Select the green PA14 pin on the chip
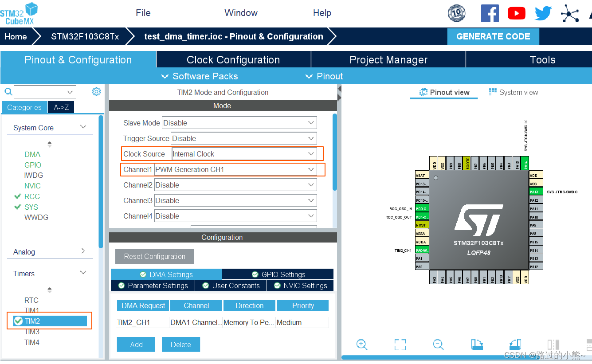This screenshot has width=592, height=364. (x=525, y=163)
